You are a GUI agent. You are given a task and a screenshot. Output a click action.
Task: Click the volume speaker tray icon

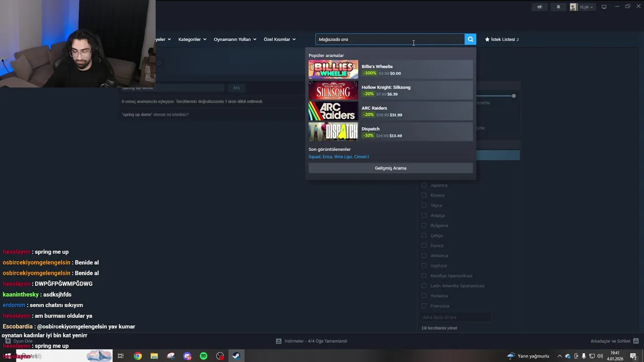[x=600, y=356]
